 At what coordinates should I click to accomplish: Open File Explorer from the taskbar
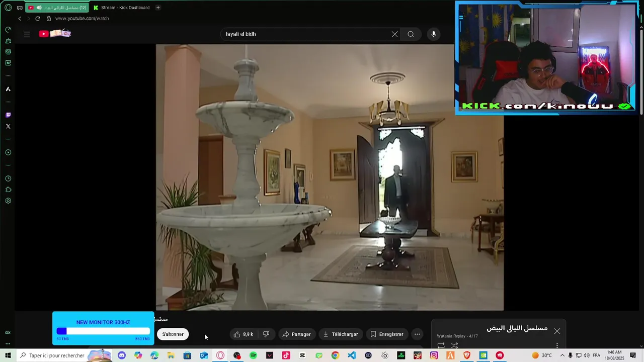pyautogui.click(x=171, y=355)
